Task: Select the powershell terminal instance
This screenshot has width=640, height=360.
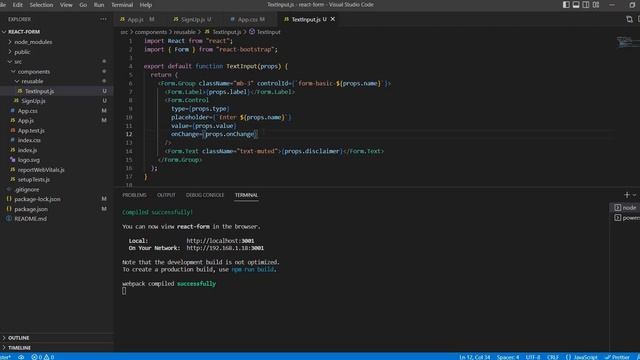Action: click(x=626, y=218)
